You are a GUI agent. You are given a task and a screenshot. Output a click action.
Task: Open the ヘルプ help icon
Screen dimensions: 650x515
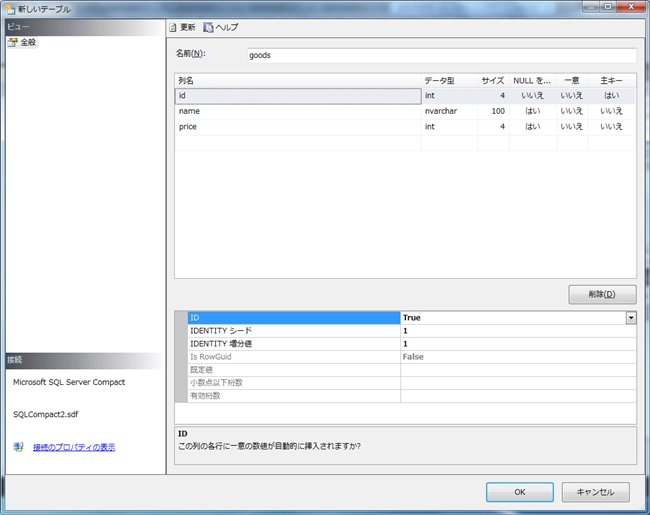tap(208, 27)
